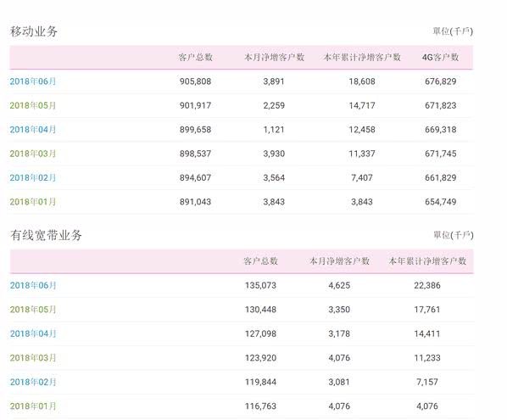Open the broadband 2018年06月 row link
The height and width of the screenshot is (420, 507).
(33, 285)
